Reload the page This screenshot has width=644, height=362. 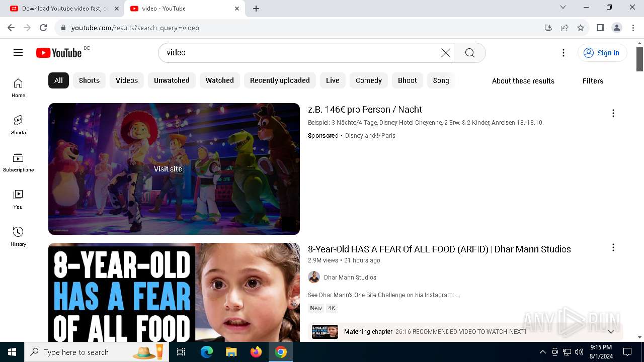tap(43, 28)
